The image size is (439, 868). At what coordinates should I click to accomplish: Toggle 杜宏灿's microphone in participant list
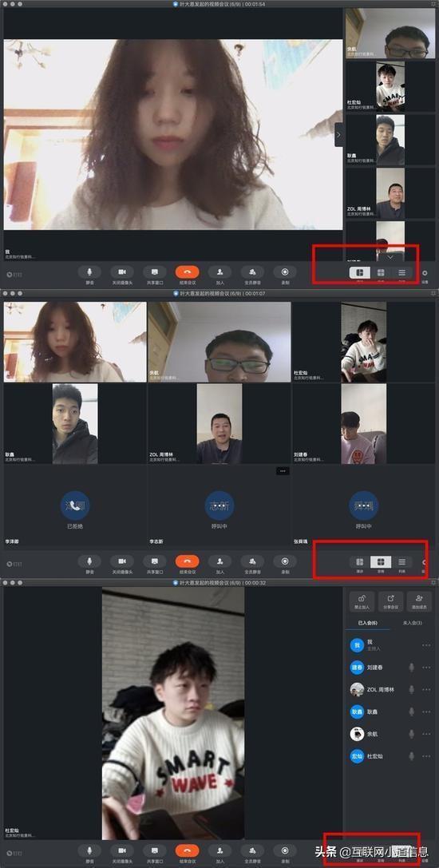point(411,756)
